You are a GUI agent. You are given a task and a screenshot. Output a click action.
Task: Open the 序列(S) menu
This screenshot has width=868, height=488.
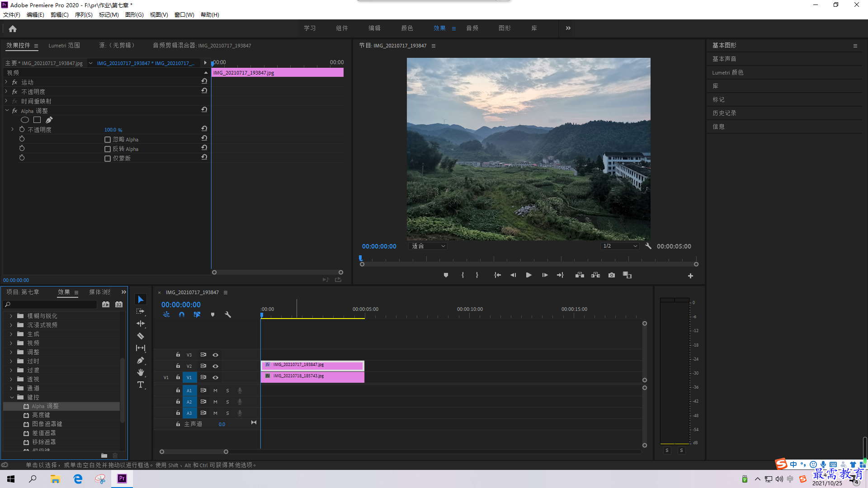(84, 15)
